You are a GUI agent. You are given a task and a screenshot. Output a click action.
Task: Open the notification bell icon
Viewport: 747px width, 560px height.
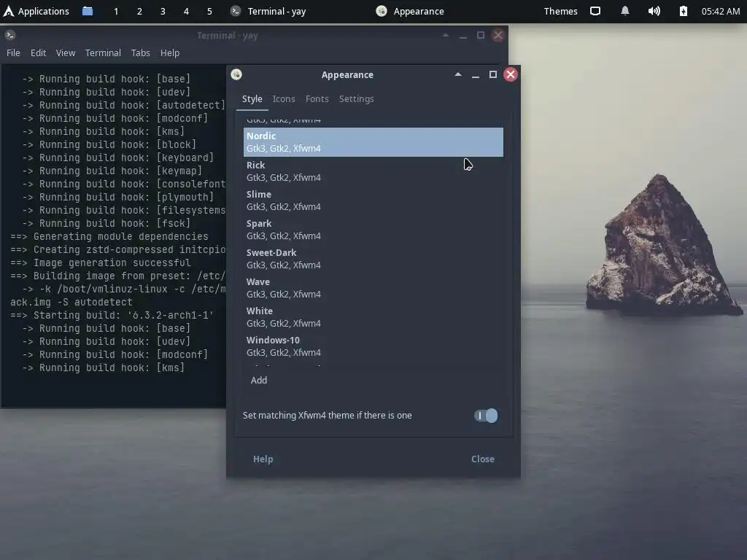(x=625, y=11)
